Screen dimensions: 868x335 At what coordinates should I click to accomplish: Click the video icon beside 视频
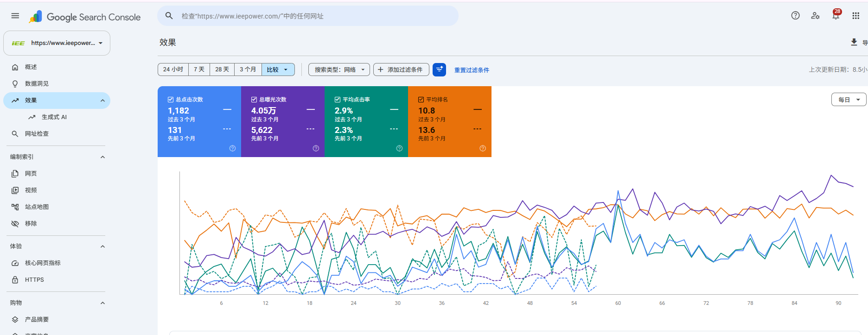click(x=15, y=190)
